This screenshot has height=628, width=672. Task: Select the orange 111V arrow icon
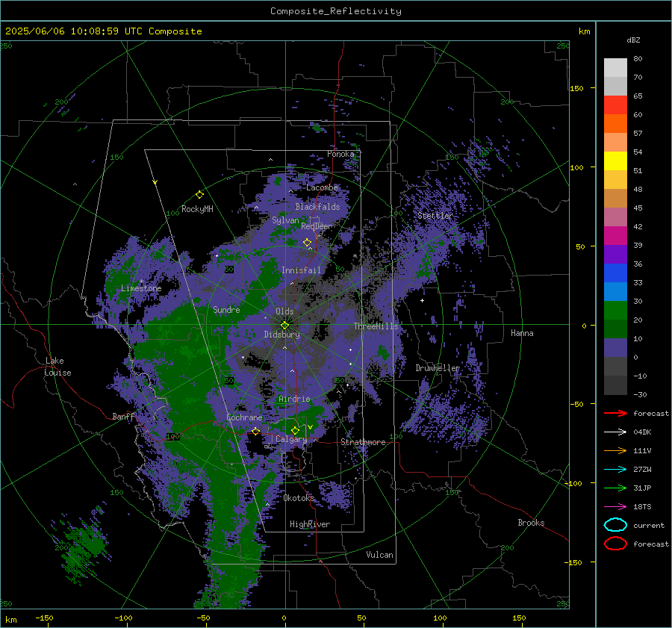(615, 450)
